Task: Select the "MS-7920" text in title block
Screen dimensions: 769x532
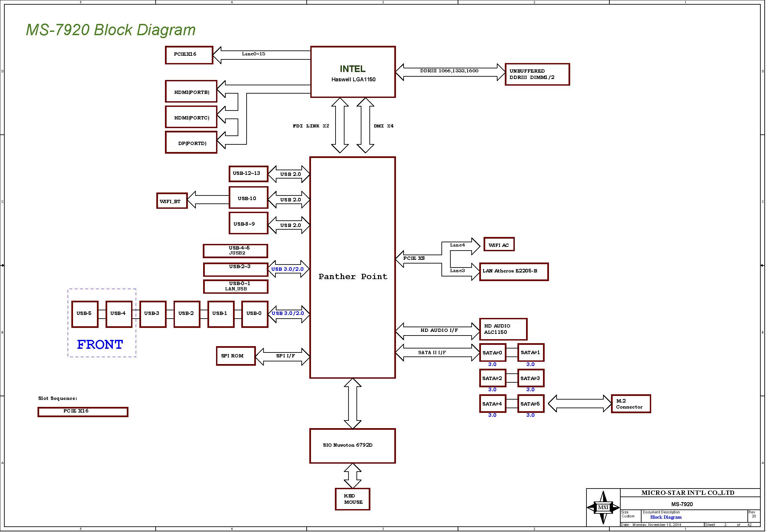Action: pyautogui.click(x=682, y=504)
